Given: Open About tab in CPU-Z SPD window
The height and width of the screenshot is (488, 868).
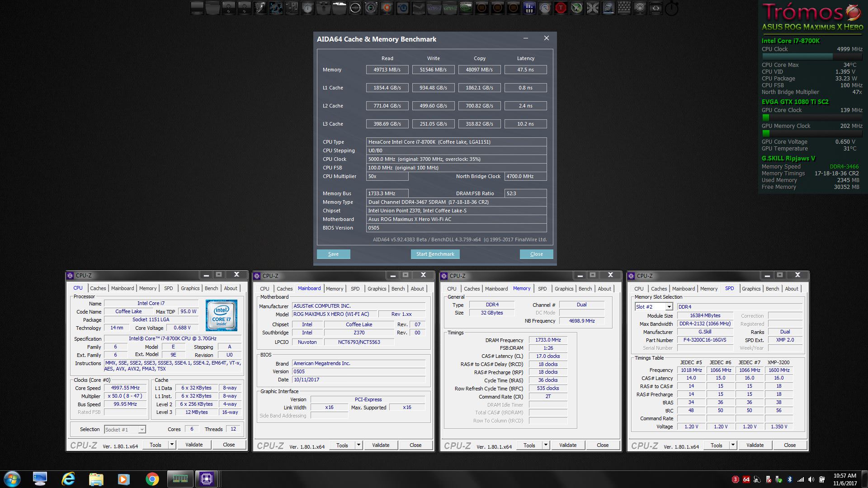Looking at the screenshot, I should coord(791,289).
